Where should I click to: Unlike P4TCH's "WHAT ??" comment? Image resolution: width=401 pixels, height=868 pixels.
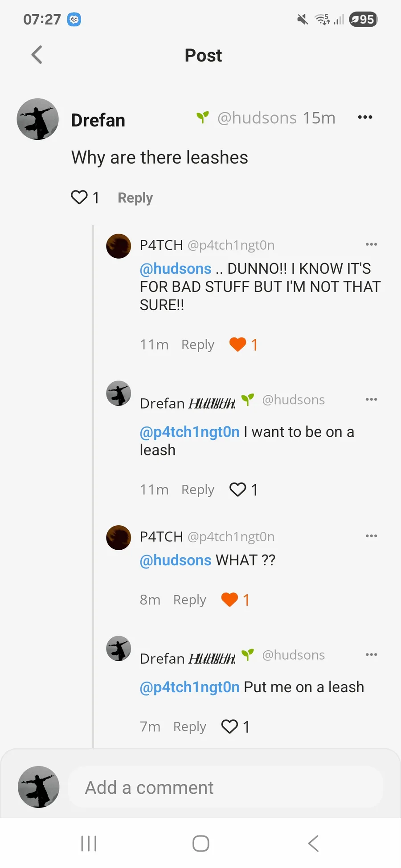coord(229,600)
